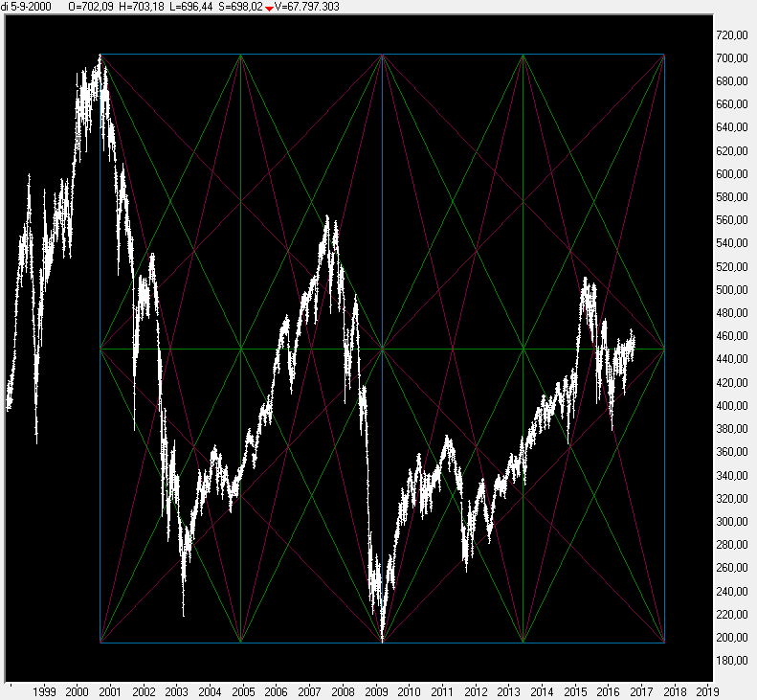The image size is (757, 700).
Task: Click the 180,00 price level on scale
Action: pos(732,661)
